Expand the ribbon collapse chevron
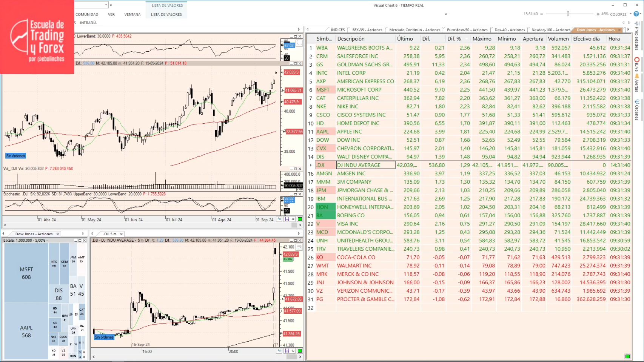Screen dimensions: 644x362 point(446,14)
